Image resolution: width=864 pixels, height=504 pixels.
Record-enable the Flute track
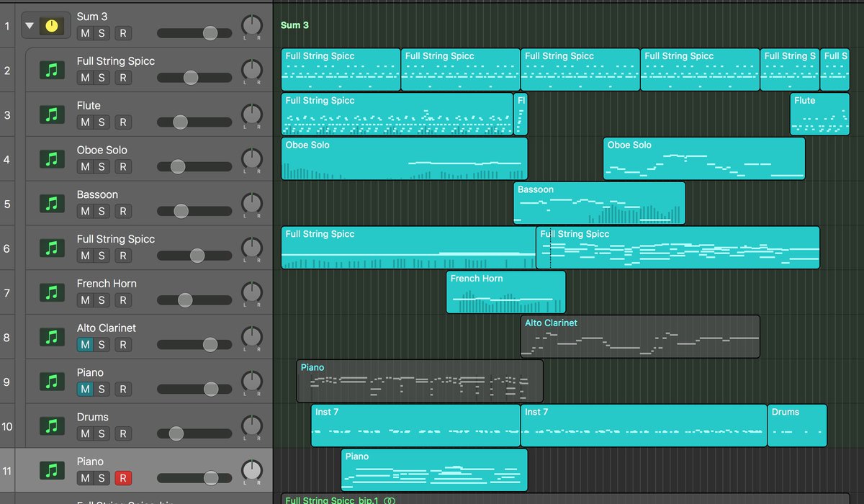[123, 122]
